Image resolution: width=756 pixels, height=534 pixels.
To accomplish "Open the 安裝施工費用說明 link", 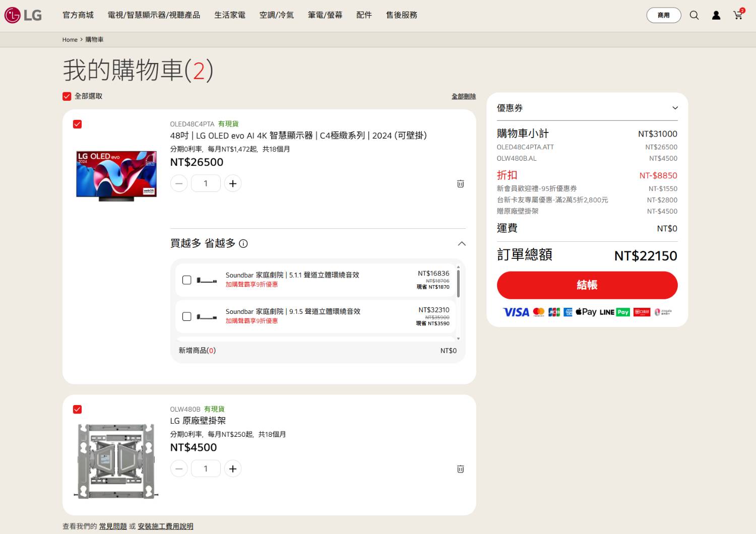I will [165, 526].
